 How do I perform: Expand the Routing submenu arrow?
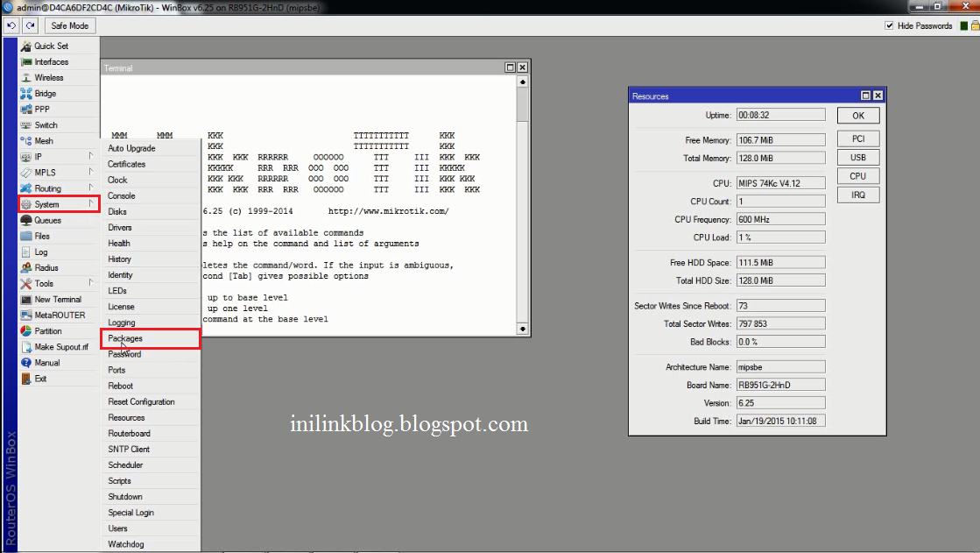90,188
